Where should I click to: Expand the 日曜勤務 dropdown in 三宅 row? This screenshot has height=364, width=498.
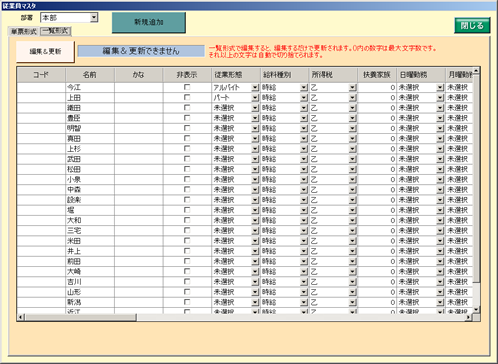point(440,231)
